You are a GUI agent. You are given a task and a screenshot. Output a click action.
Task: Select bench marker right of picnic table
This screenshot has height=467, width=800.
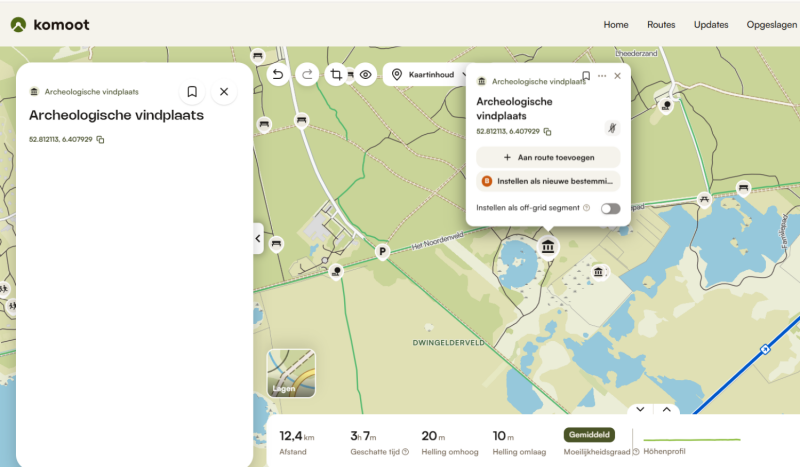coord(743,188)
